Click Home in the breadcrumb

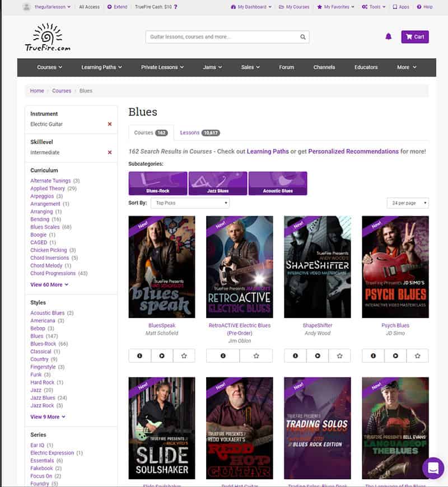37,91
